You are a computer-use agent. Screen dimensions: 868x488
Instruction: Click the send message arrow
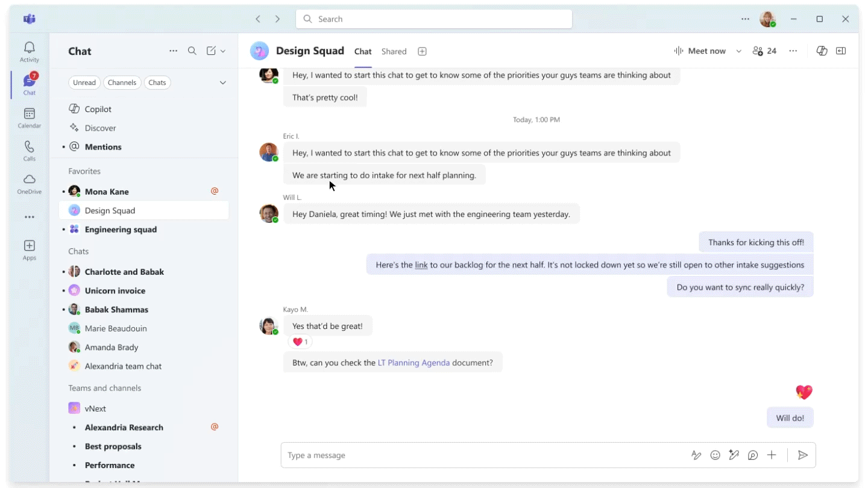coord(802,455)
